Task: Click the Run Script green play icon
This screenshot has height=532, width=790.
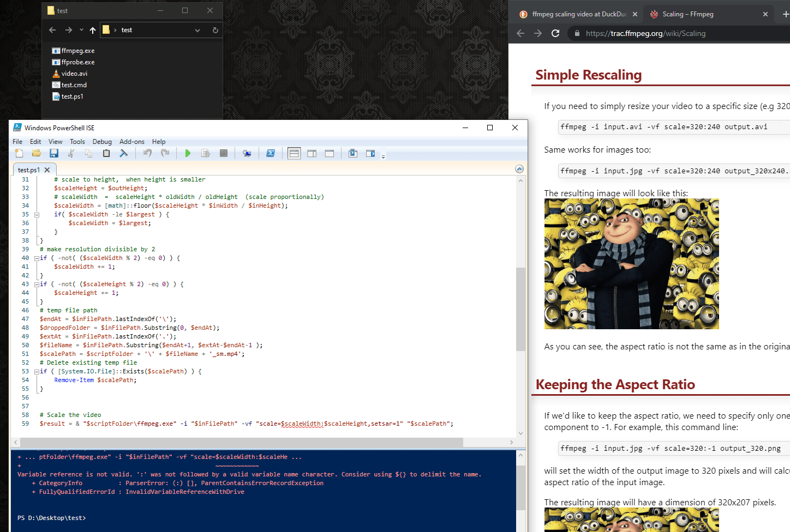Action: [x=188, y=154]
